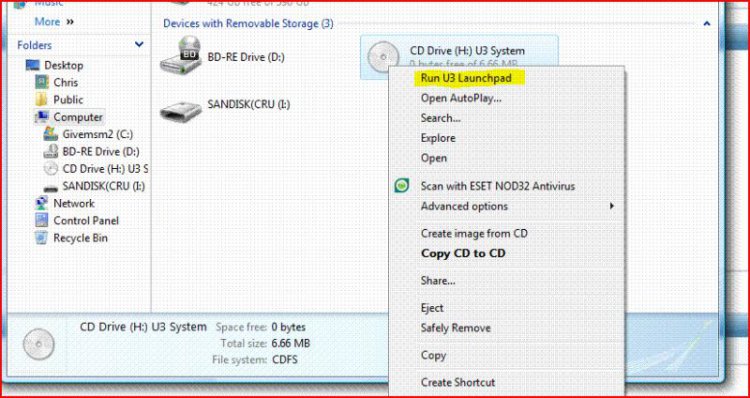The width and height of the screenshot is (750, 398).
Task: Click the ESET NOD32 green icon
Action: point(402,186)
